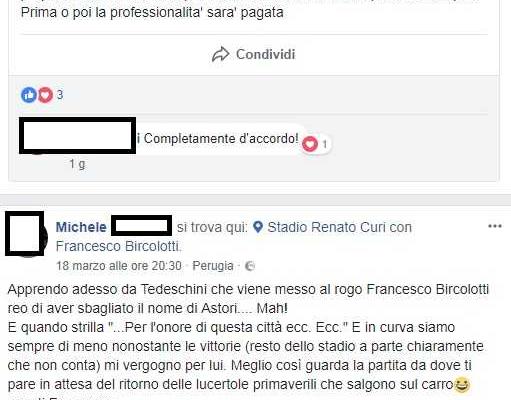This screenshot has width=511, height=400.
Task: Open post timestamp 18 marzo alle ore 20:30
Action: (119, 266)
